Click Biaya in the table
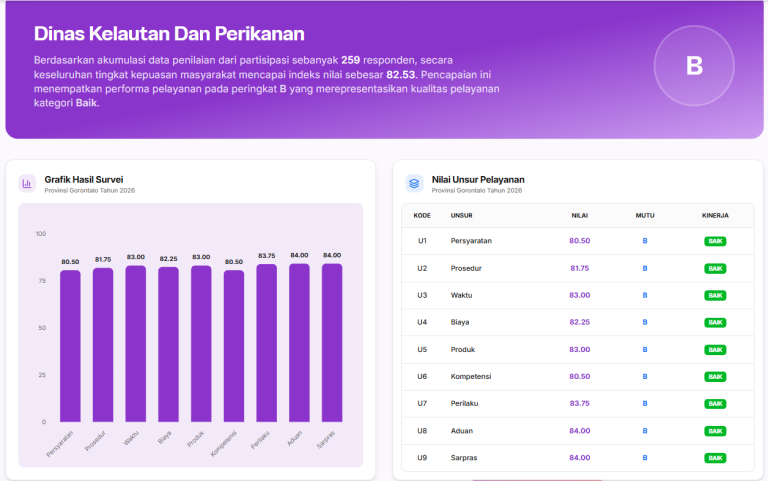Screen dimensions: 768x481 [460, 322]
